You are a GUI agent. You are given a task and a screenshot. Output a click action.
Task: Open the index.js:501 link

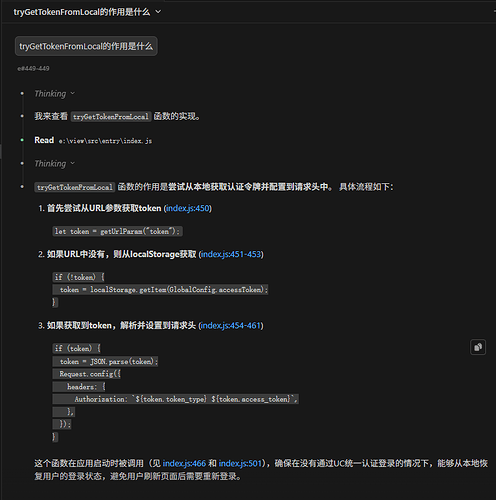click(x=240, y=463)
